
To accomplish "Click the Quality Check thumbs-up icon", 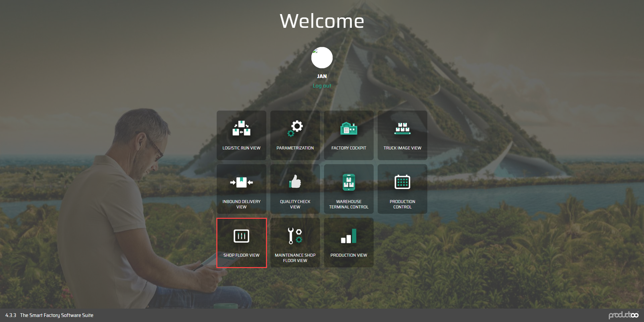I will [295, 182].
